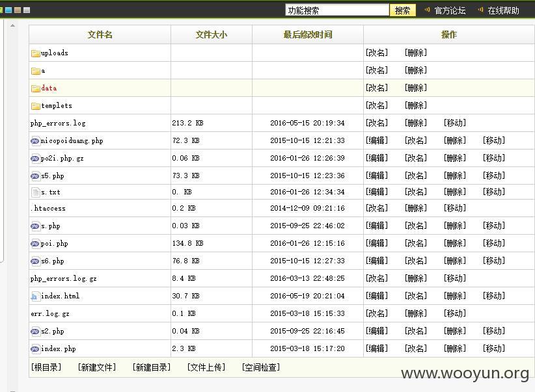Delete .htaccess via 删除

[416, 208]
